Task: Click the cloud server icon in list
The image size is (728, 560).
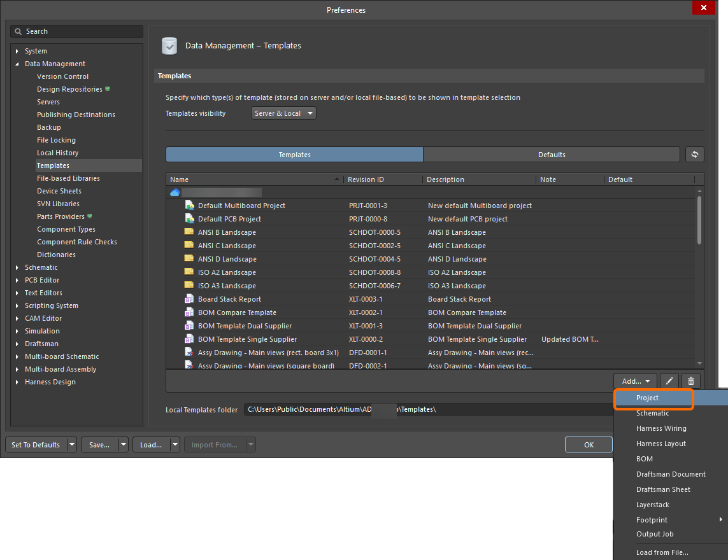Action: pos(175,192)
